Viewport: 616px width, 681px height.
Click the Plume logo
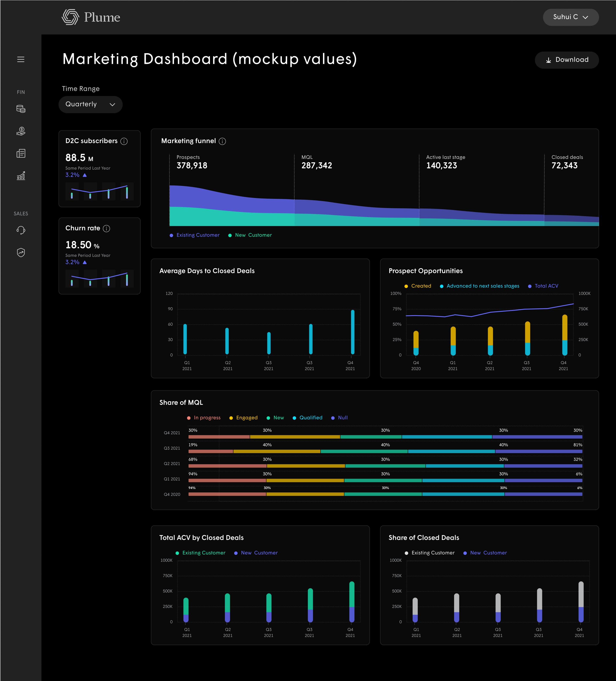tap(91, 17)
